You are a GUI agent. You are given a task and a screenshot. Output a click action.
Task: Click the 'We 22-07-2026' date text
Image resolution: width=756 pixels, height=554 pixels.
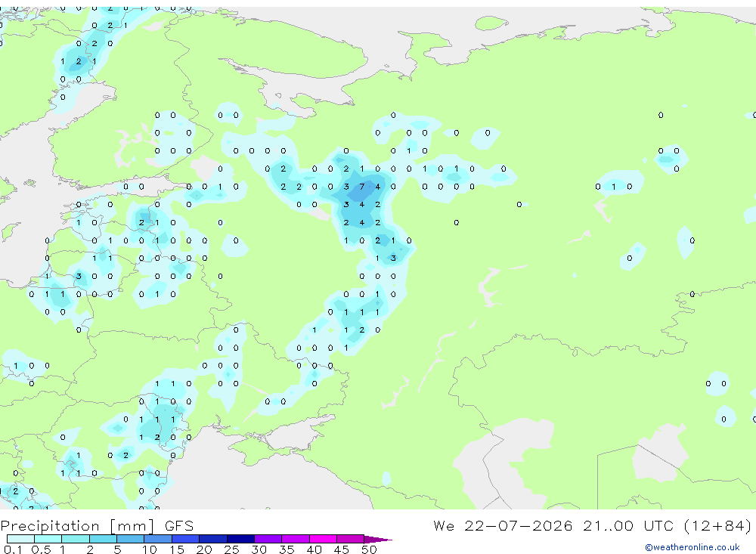click(503, 525)
